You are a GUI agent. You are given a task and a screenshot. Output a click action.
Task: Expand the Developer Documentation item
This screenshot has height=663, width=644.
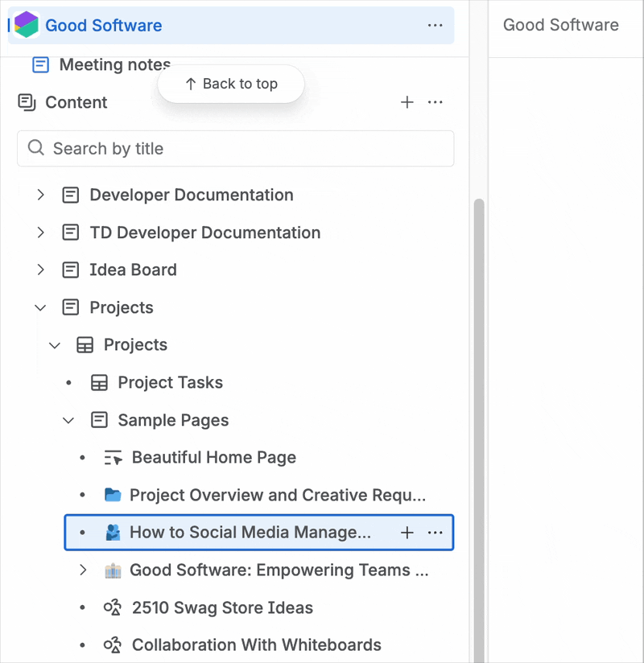point(40,195)
